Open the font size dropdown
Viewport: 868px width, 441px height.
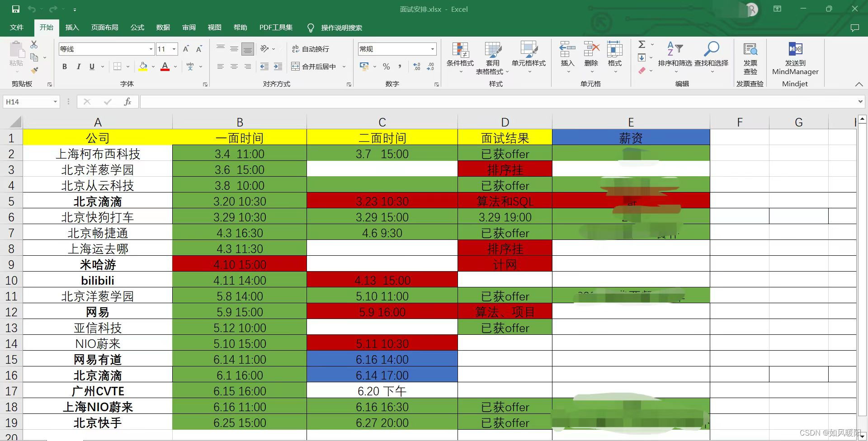(174, 49)
